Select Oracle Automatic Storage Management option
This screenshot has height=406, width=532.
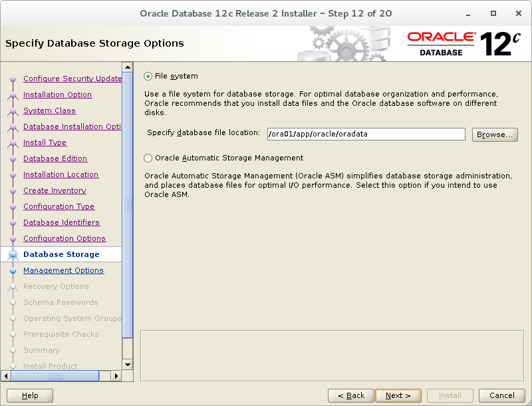[x=148, y=158]
